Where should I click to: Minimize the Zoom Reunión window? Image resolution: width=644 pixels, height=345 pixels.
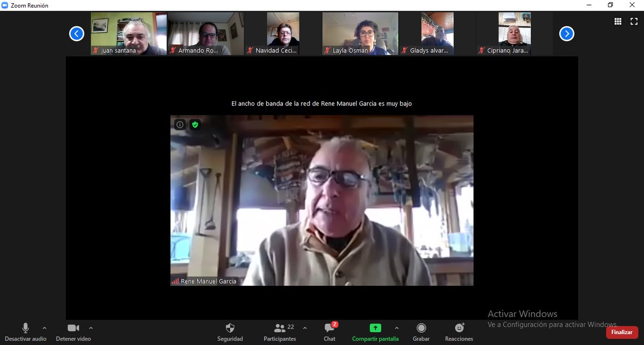(x=589, y=5)
